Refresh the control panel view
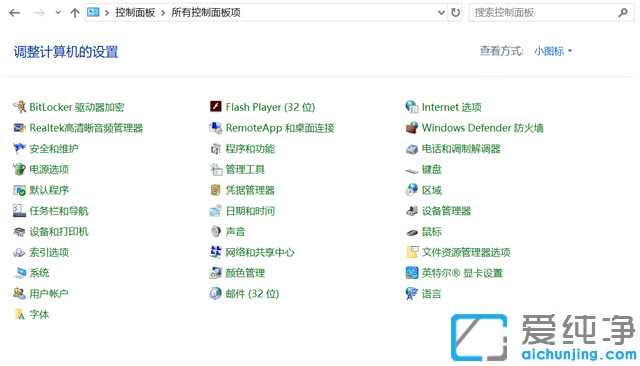640x366 pixels. [x=456, y=13]
